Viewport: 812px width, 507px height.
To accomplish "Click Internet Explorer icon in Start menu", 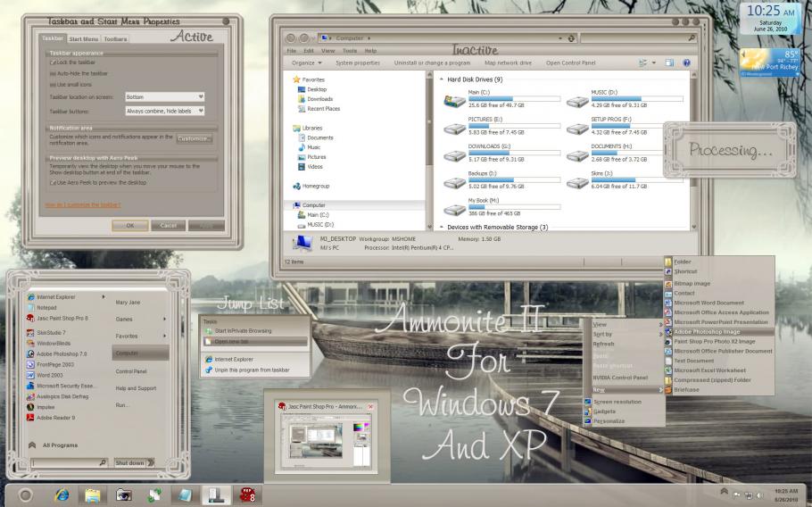I will coord(31,296).
